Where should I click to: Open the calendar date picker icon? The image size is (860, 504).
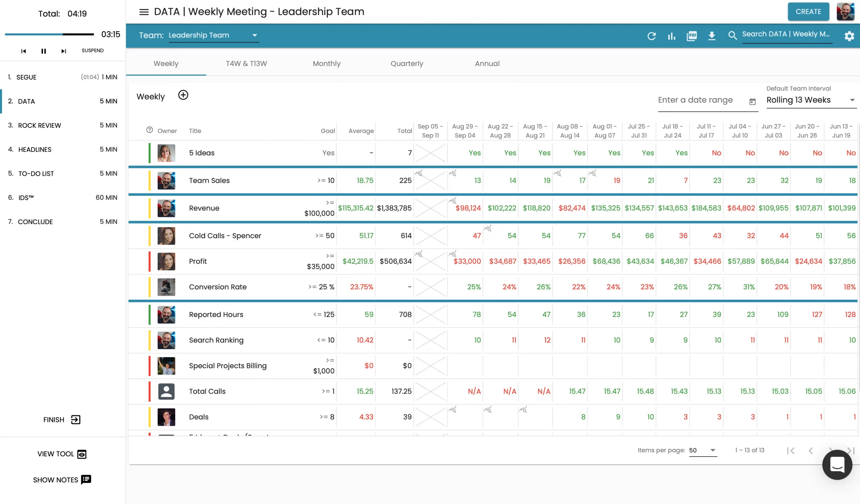752,101
